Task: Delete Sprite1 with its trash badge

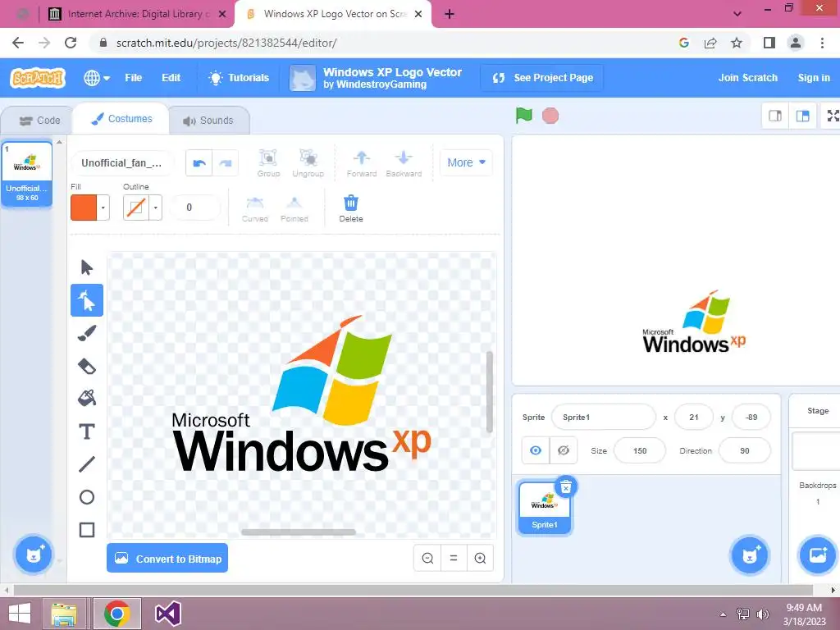Action: tap(566, 487)
